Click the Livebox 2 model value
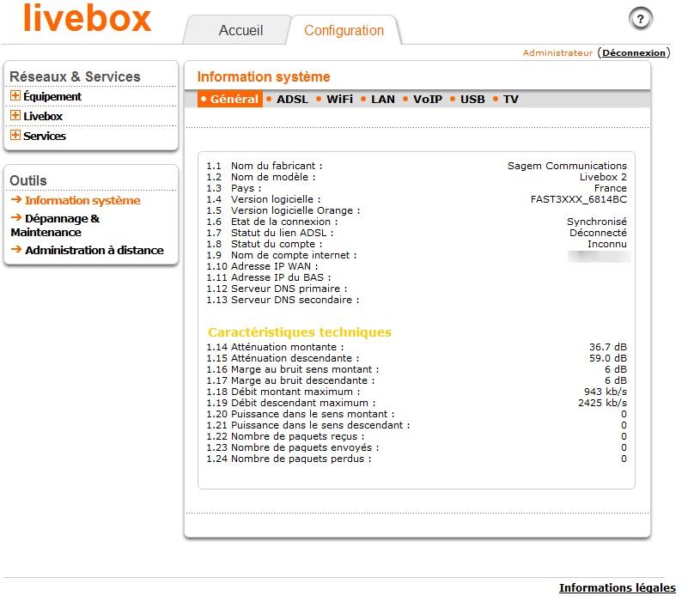Viewport: 700px width, 608px height. coord(603,177)
